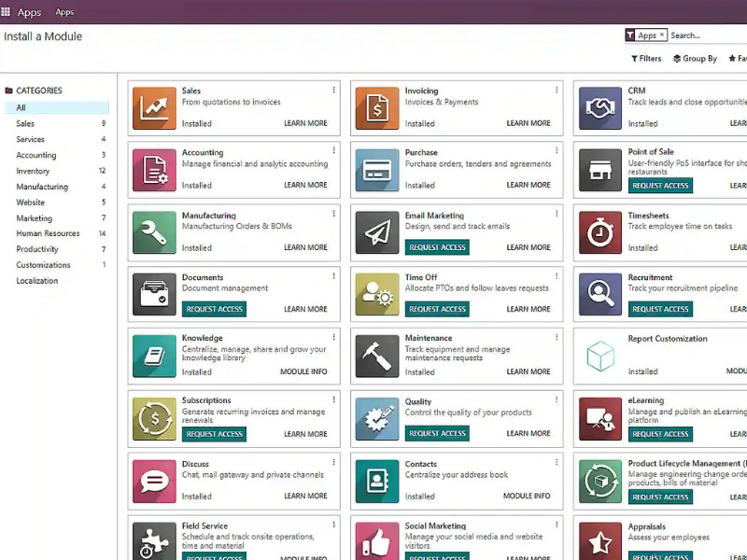
Task: Select the Inventory category in sidebar
Action: click(x=33, y=171)
